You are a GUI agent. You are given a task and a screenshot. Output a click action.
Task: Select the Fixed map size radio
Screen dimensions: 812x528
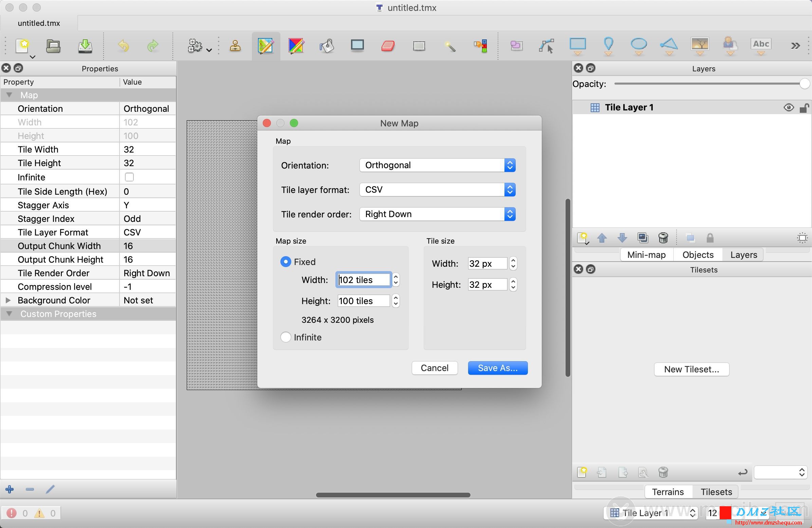(285, 262)
